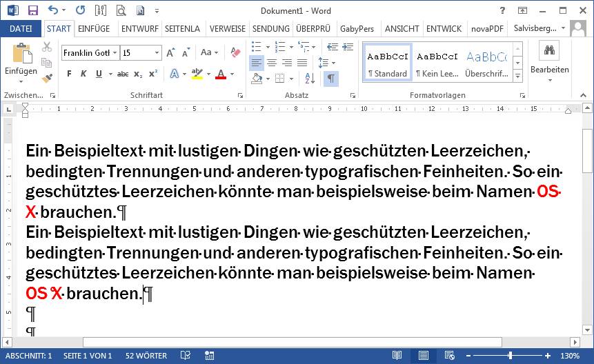594x364 pixels.
Task: Align text right
Action: [x=287, y=63]
